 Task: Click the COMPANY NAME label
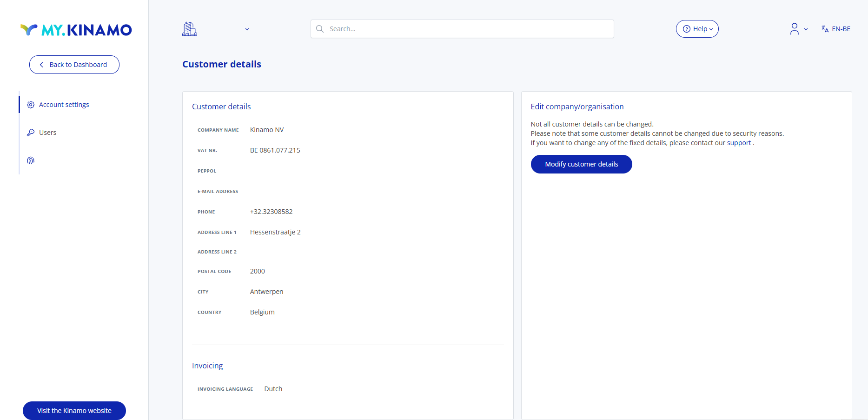point(218,130)
